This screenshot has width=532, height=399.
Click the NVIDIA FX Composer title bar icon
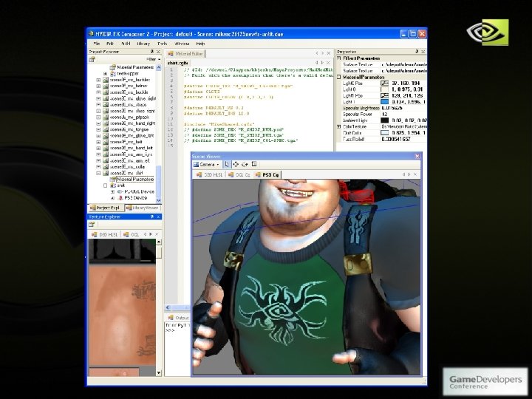point(91,34)
